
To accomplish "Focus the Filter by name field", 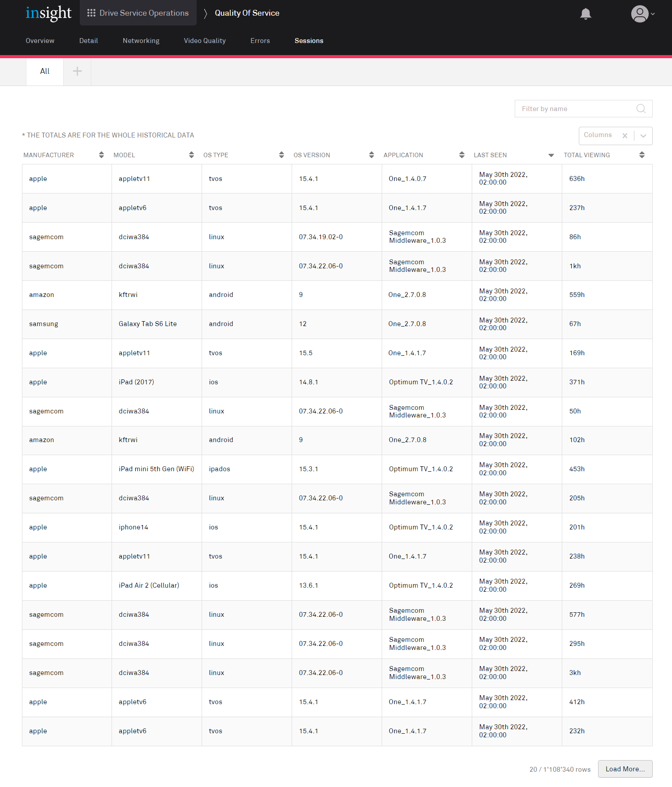I will [576, 109].
